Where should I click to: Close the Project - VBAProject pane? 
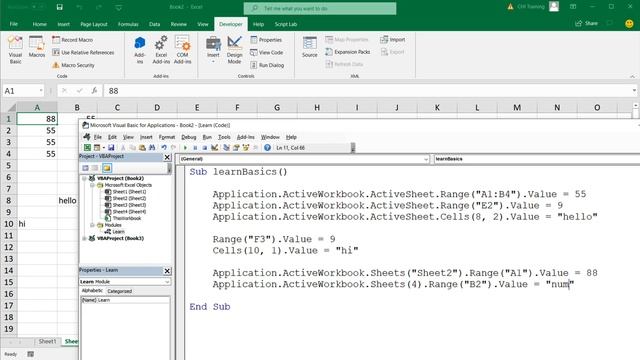pos(167,157)
